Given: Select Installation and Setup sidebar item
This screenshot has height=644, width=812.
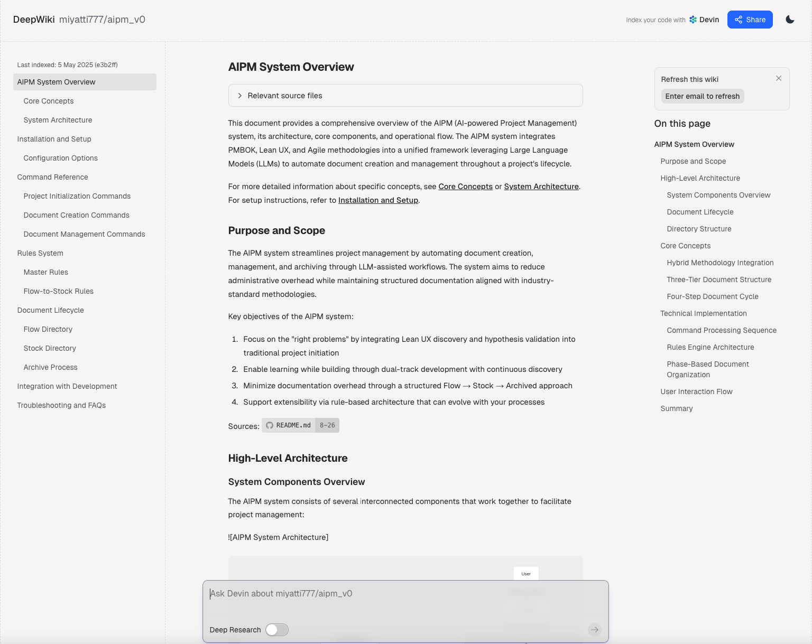Looking at the screenshot, I should (54, 139).
